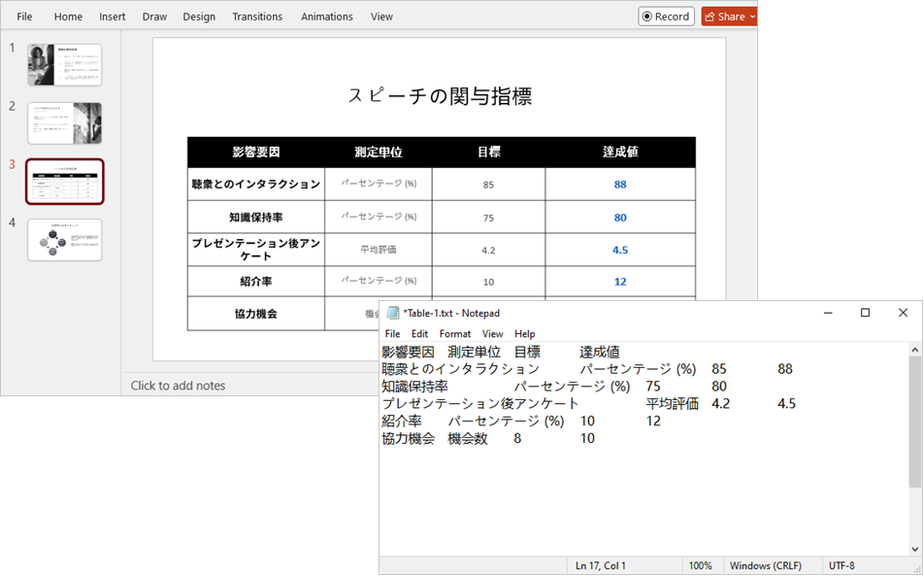This screenshot has width=924, height=576.
Task: Click 'Ln 17, Col 1' in Notepad status bar
Action: point(601,565)
